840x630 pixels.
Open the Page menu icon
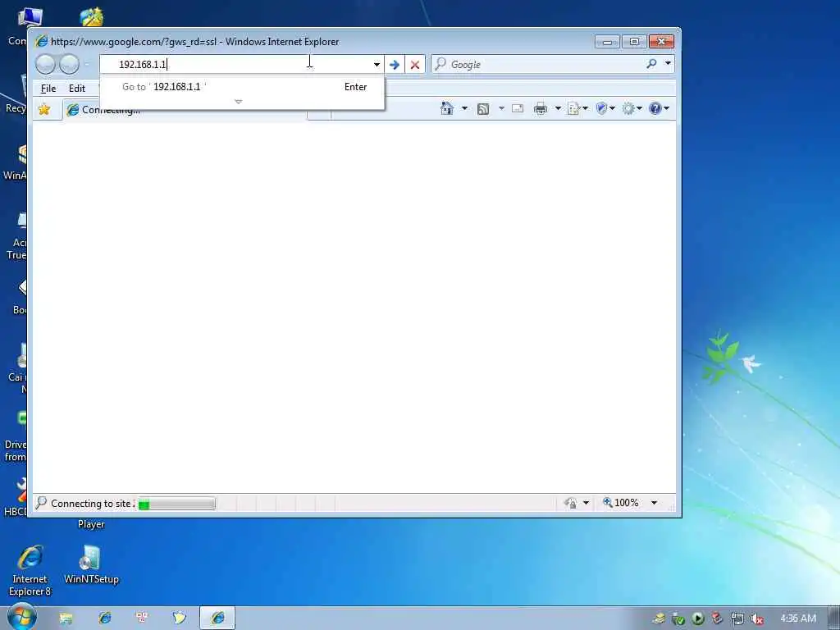tap(574, 109)
